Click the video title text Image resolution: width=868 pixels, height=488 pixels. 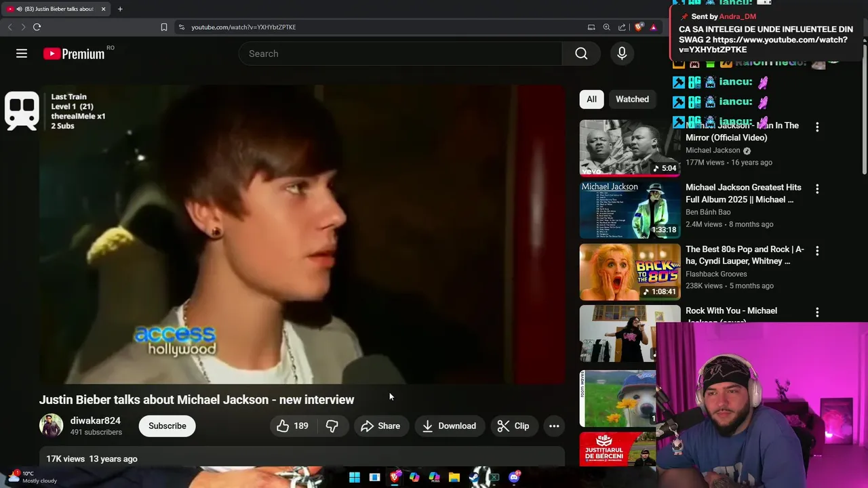pyautogui.click(x=197, y=399)
